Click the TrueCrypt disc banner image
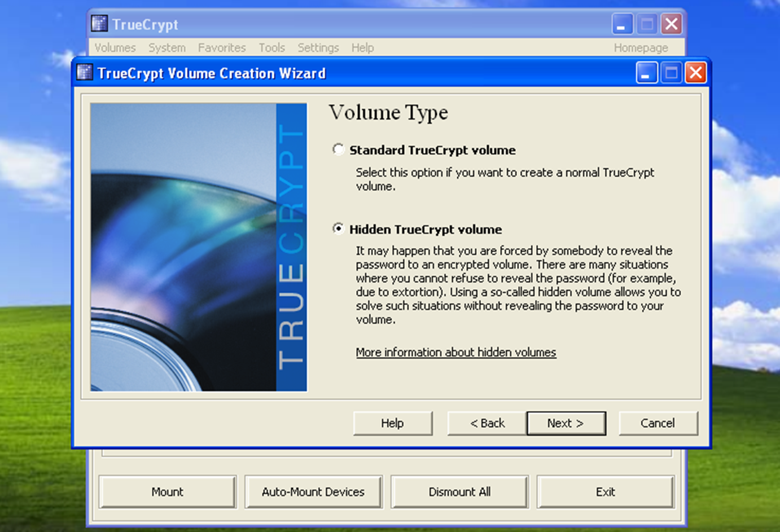780x532 pixels. pos(199,247)
